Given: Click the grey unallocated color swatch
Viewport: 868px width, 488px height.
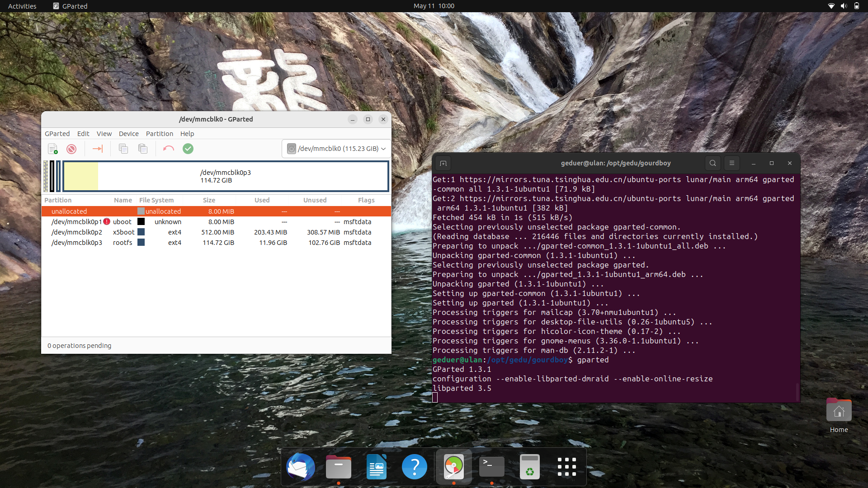Looking at the screenshot, I should coord(141,211).
